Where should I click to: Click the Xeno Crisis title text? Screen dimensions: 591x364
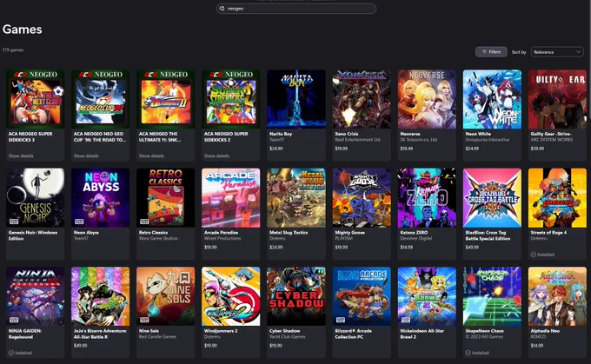pos(347,134)
